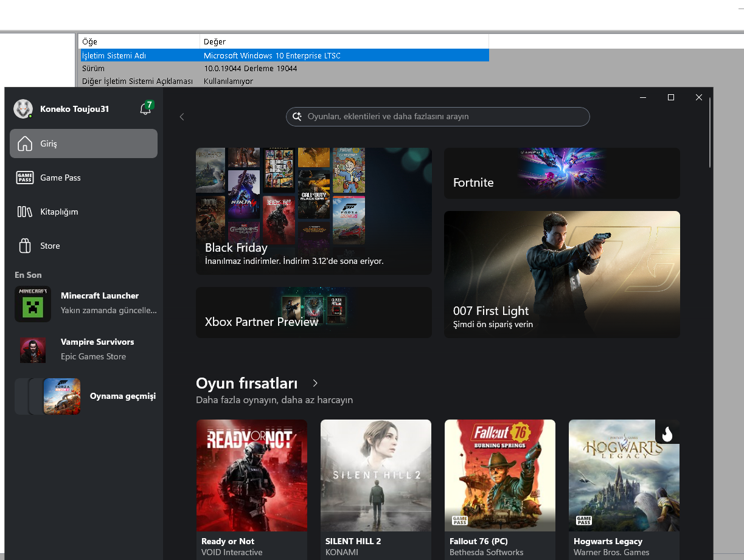Click the flame badge on Hogwarts Legacy
The height and width of the screenshot is (560, 744).
point(667,432)
